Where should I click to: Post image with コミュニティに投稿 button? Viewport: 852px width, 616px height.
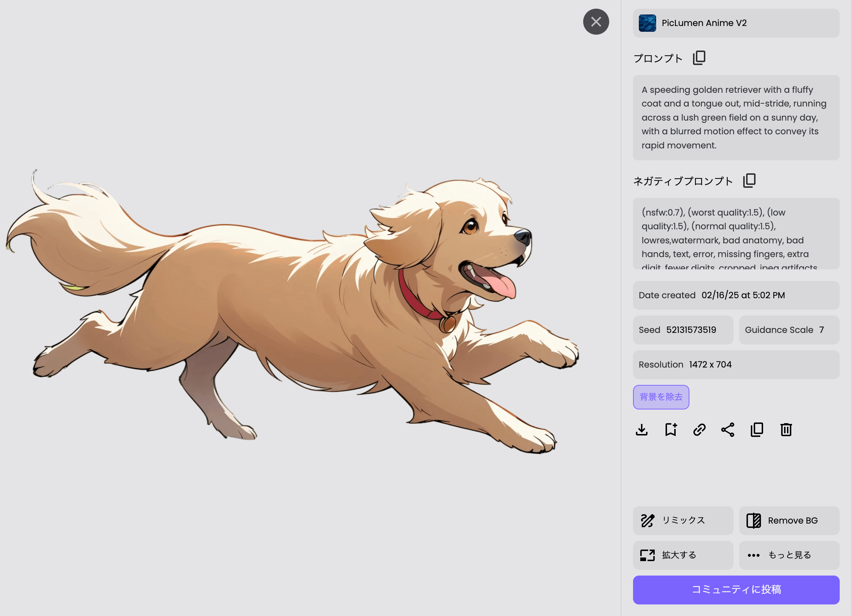coord(736,589)
